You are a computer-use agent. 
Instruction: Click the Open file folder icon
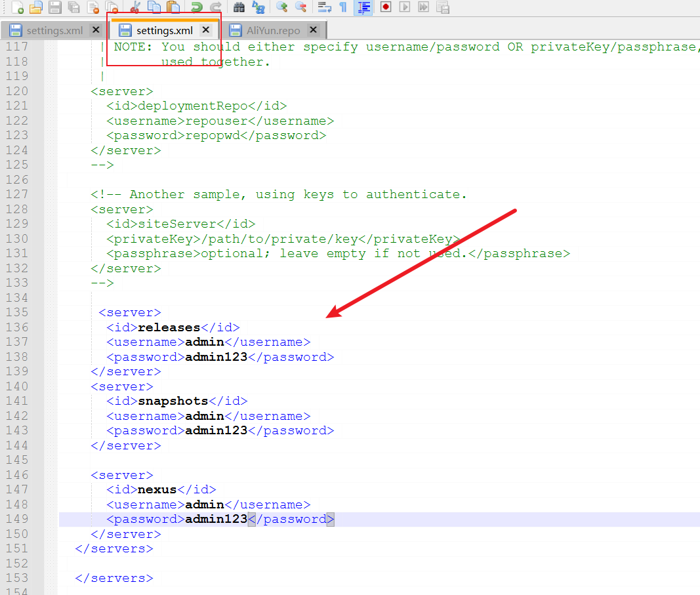(36, 7)
